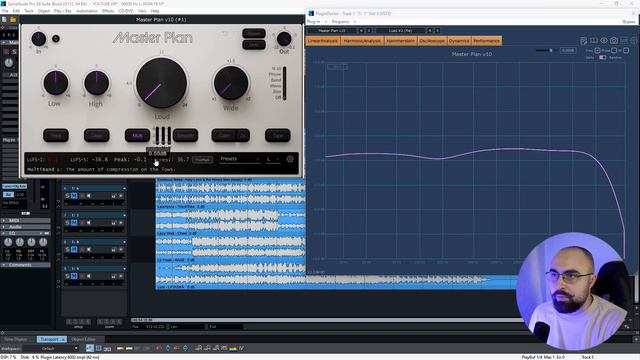Viewport: 640px width, 360px height.
Task: Toggle the Clean button in Master Plan
Action: point(97,136)
